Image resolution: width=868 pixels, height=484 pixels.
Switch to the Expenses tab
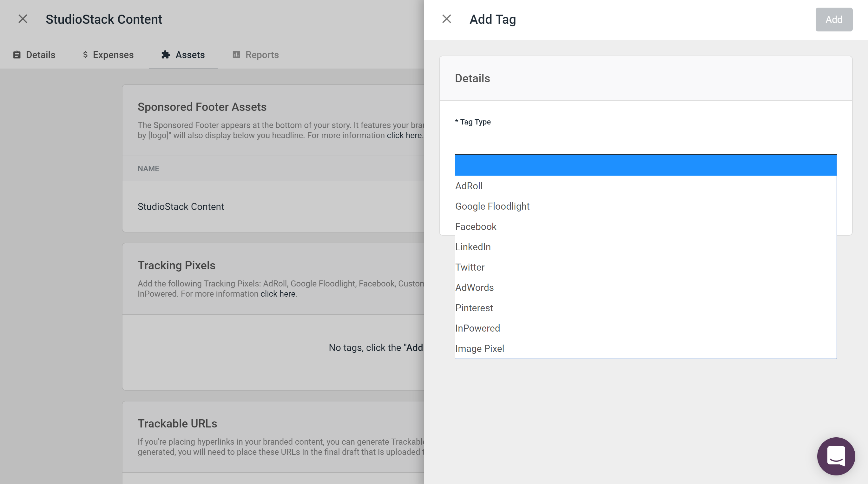(107, 54)
